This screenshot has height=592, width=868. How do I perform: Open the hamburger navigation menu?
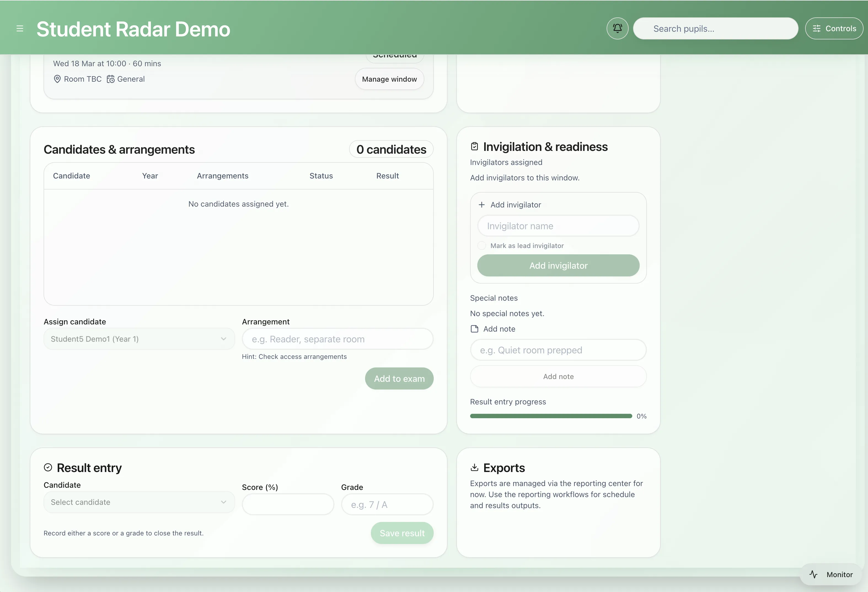click(x=20, y=28)
